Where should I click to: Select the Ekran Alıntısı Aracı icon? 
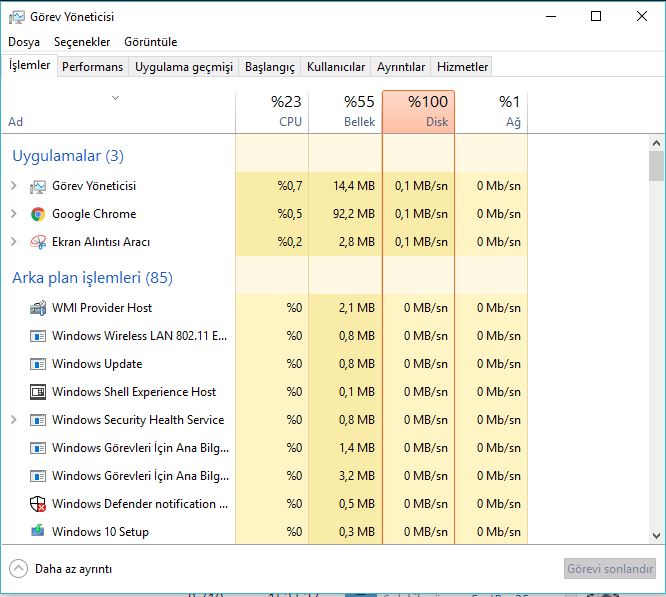click(x=38, y=242)
